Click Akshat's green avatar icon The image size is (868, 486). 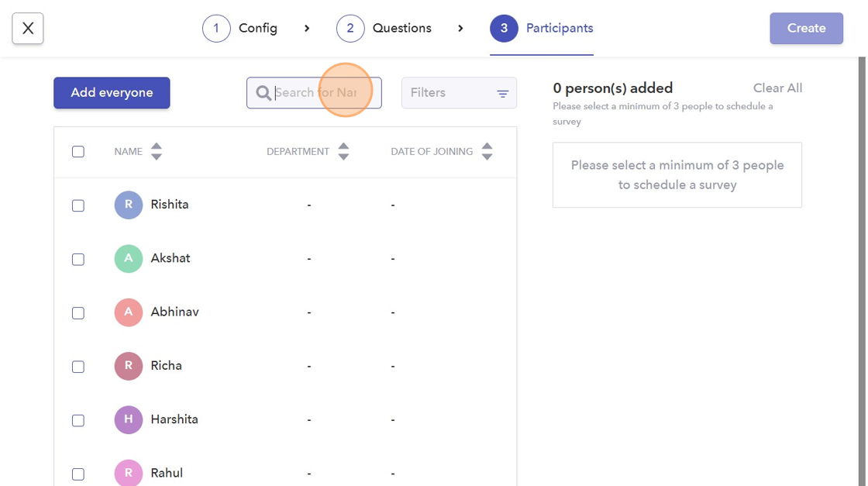point(129,259)
